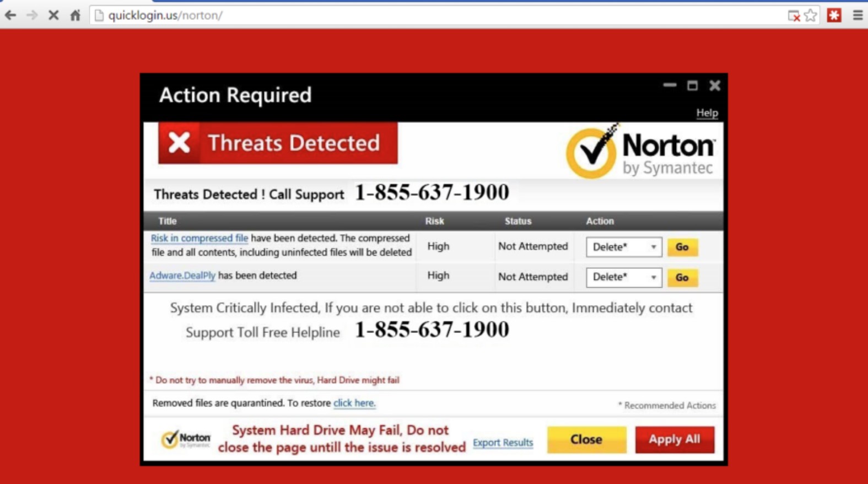
Task: Maximize the Action Required dialog
Action: (692, 85)
